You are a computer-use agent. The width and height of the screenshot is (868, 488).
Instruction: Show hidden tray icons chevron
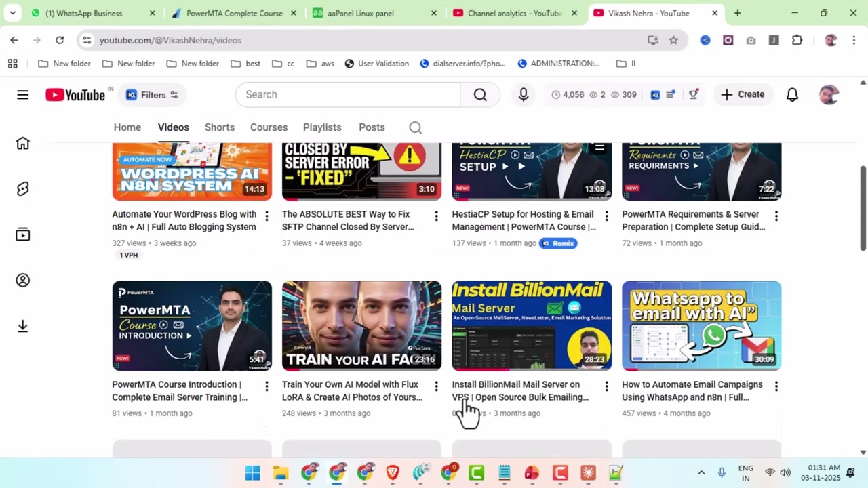pyautogui.click(x=701, y=473)
